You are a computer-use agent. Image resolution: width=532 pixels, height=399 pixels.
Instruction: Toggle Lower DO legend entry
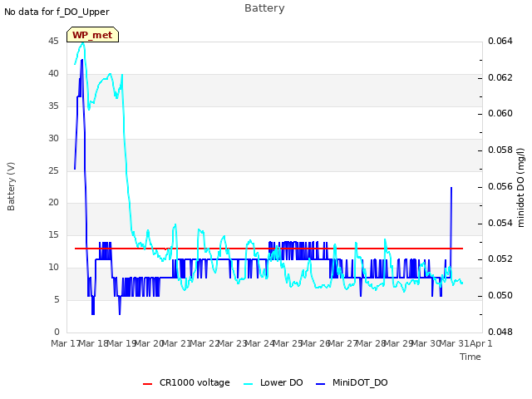coord(273,382)
